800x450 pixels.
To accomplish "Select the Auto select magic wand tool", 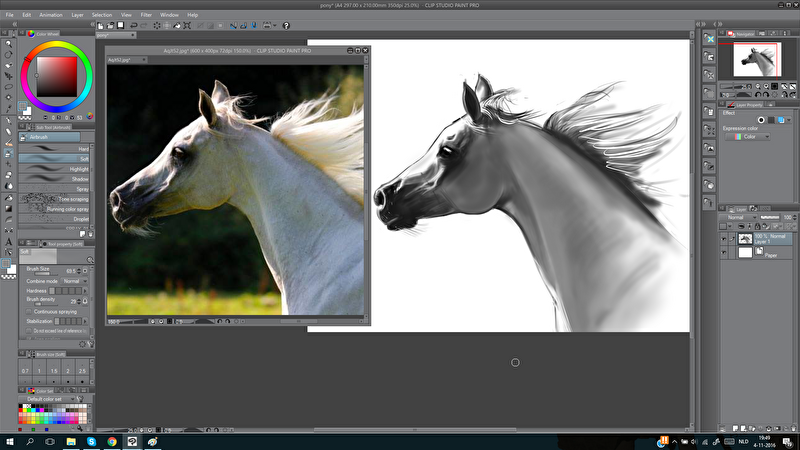I will tap(8, 97).
